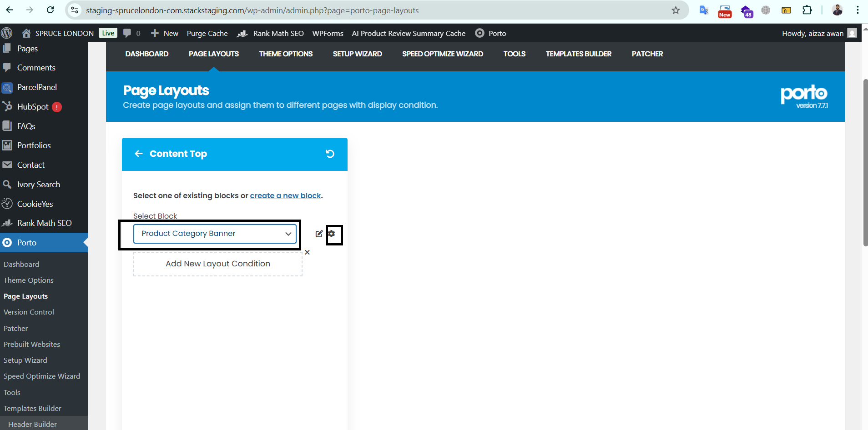
Task: Click the browser address bar URL
Action: (x=252, y=10)
